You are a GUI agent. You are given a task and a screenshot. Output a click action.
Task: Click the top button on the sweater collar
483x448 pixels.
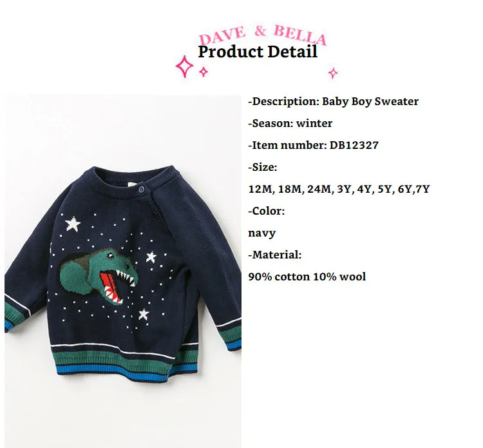(x=142, y=189)
